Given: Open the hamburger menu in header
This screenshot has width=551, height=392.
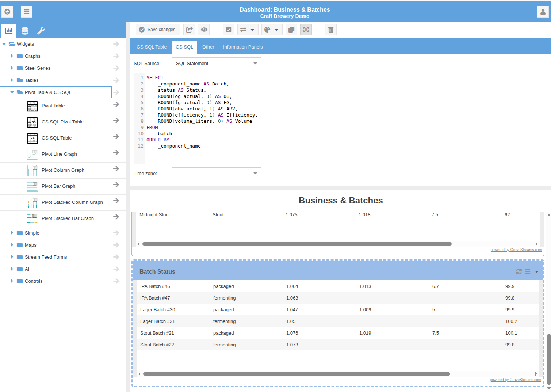Looking at the screenshot, I should pos(27,12).
